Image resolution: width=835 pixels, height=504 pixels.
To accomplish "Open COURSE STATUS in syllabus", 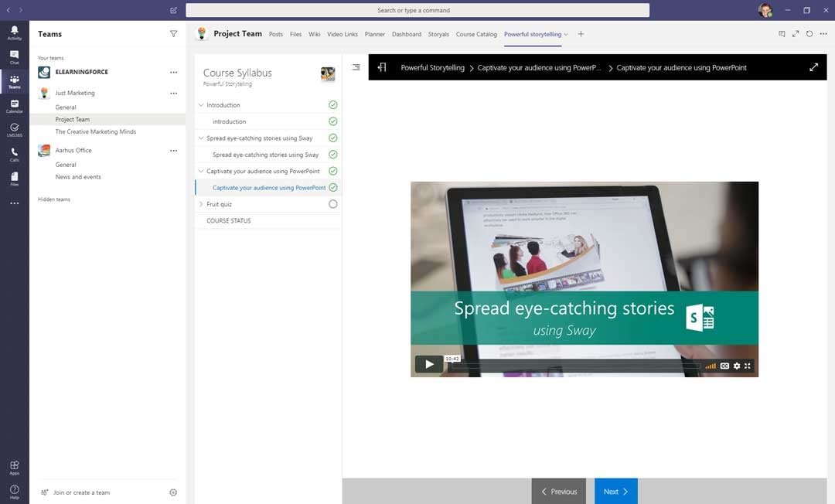I will [x=228, y=220].
